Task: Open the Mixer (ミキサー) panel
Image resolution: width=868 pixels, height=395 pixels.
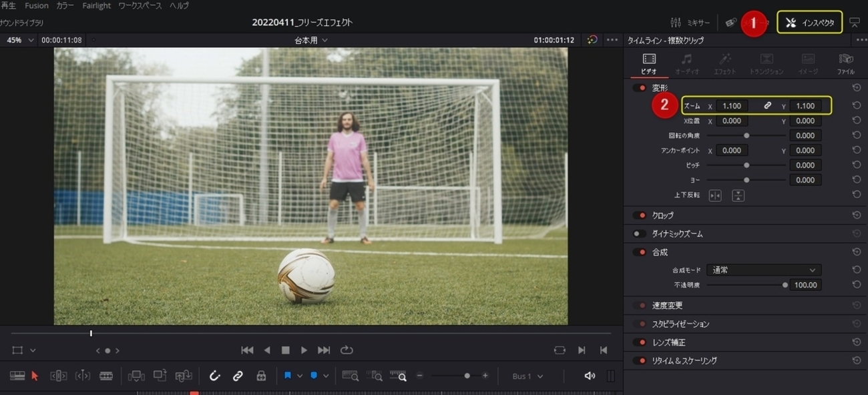Action: [x=691, y=23]
